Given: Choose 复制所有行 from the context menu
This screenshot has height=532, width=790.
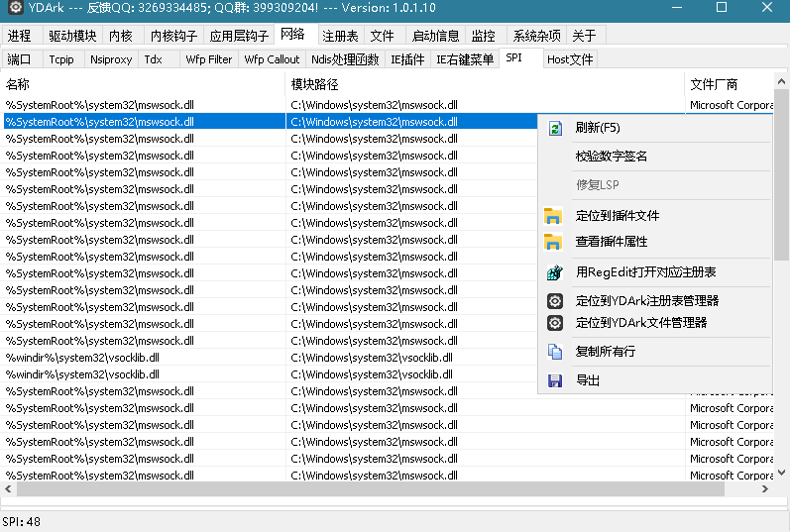Looking at the screenshot, I should 655,352.
